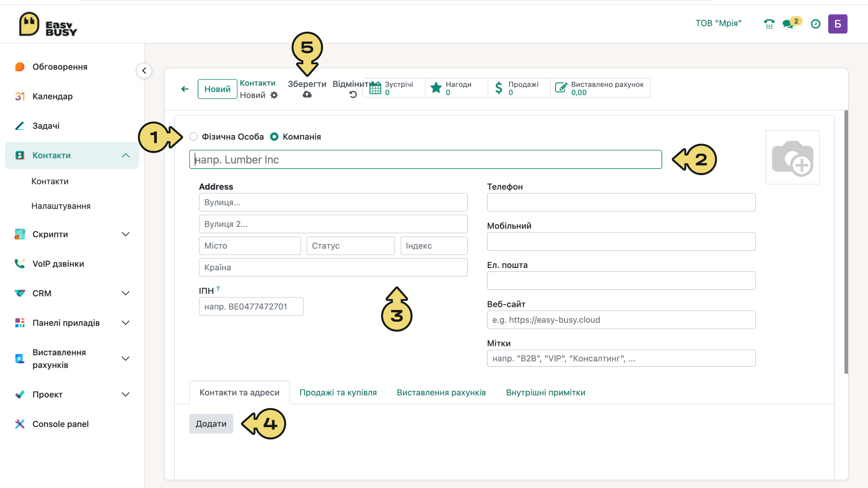Open the activities clock icon
The image size is (868, 488).
pos(816,24)
